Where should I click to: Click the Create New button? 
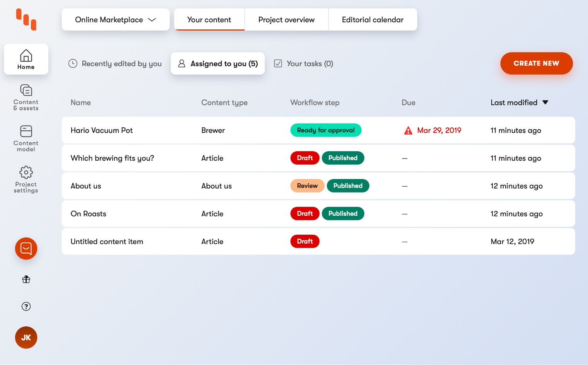pos(537,63)
